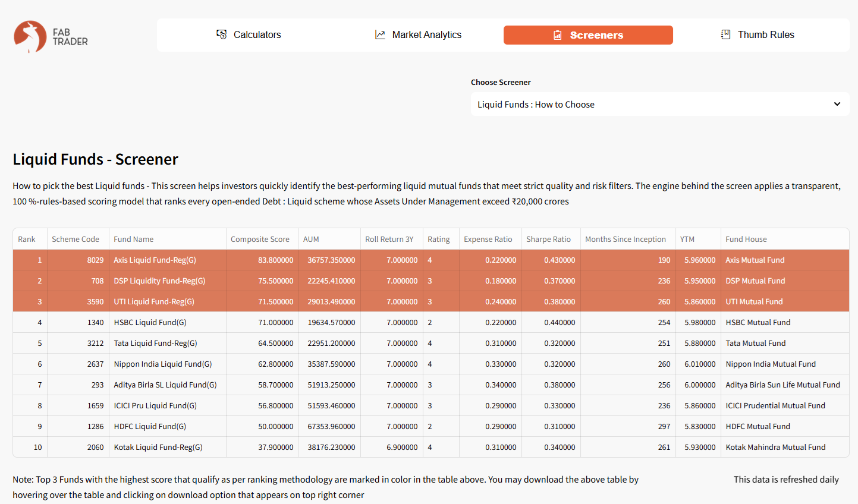Select the Screeners tab
The height and width of the screenshot is (504, 858).
(x=588, y=35)
